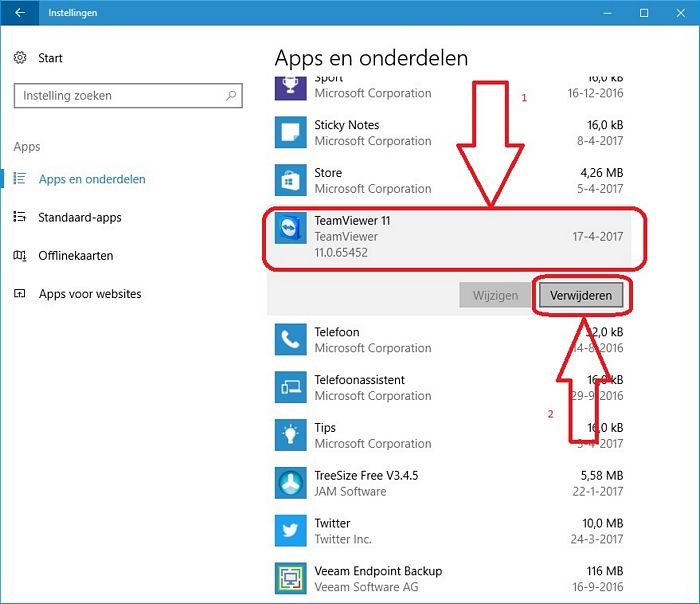Open the 'Apps en onderdelen' menu entry
This screenshot has width=700, height=604.
coord(92,179)
